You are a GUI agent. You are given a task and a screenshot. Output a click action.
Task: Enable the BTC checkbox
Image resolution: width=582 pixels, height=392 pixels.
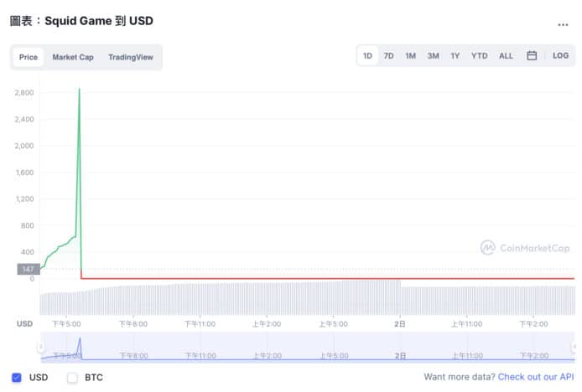tap(72, 378)
